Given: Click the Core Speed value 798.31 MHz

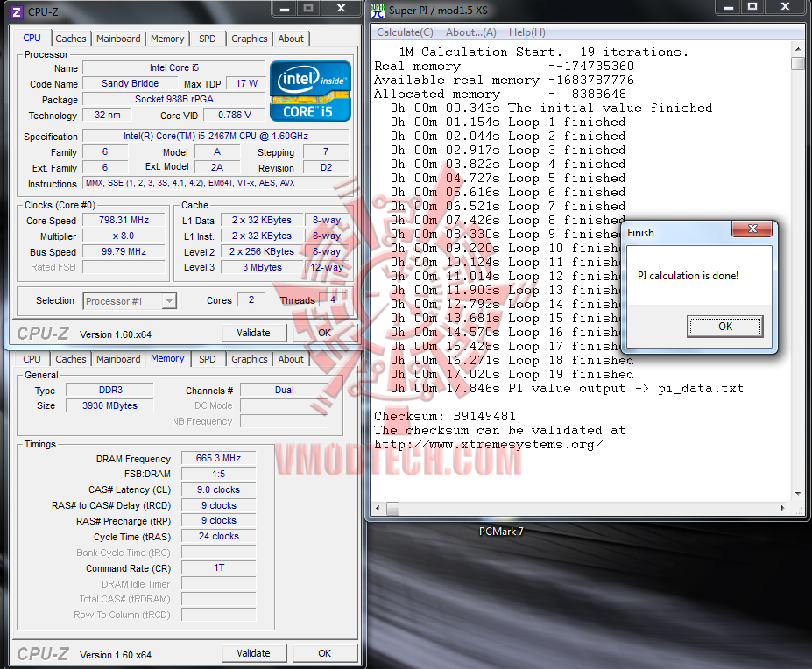Looking at the screenshot, I should click(124, 220).
